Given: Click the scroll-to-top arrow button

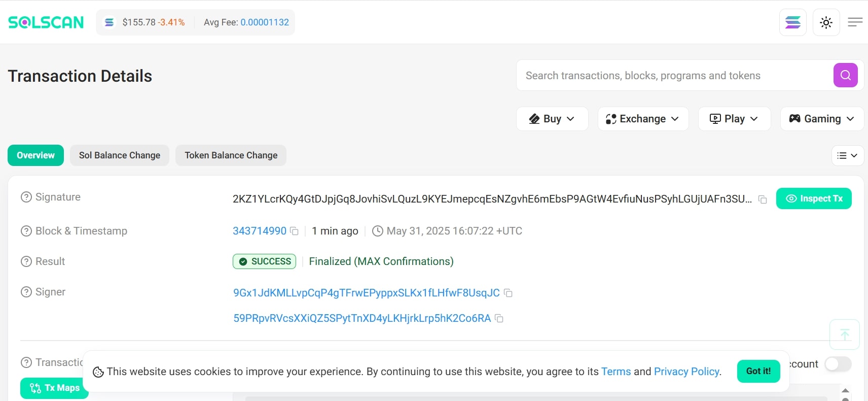Looking at the screenshot, I should point(845,335).
